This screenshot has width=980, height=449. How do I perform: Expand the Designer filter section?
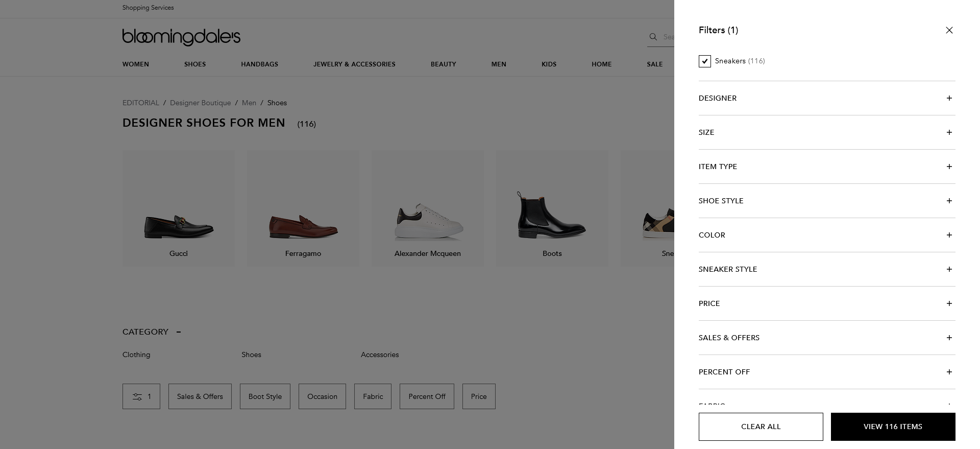[x=827, y=98]
